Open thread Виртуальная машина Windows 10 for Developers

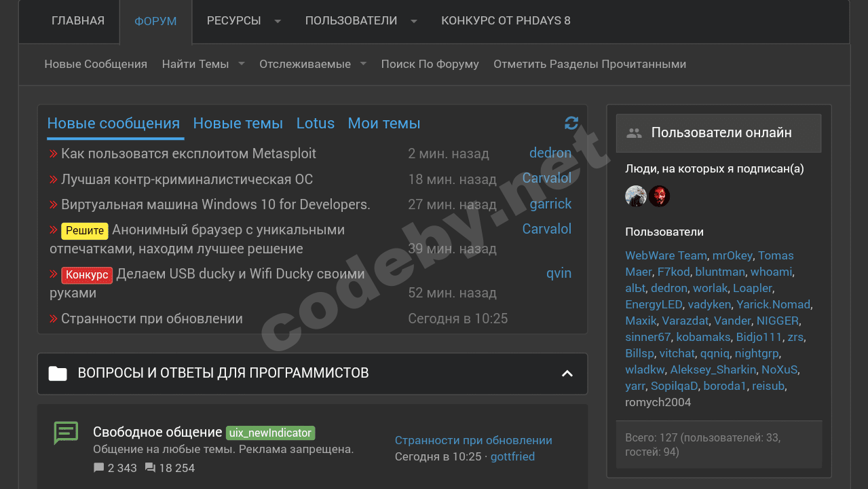216,204
